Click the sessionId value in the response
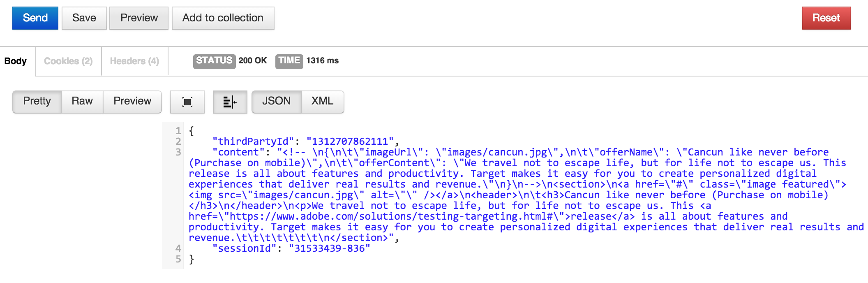 click(329, 248)
